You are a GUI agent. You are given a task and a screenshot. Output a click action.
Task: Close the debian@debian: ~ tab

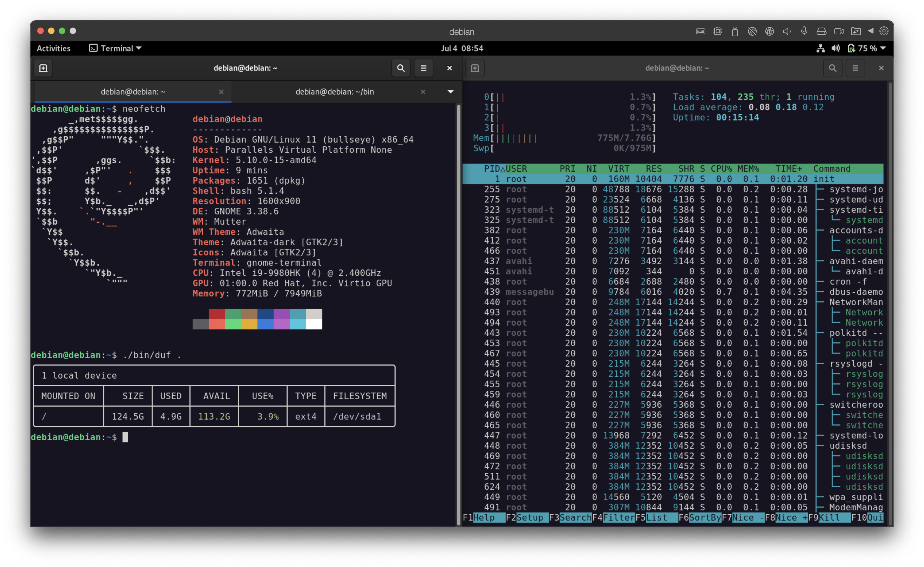click(221, 92)
